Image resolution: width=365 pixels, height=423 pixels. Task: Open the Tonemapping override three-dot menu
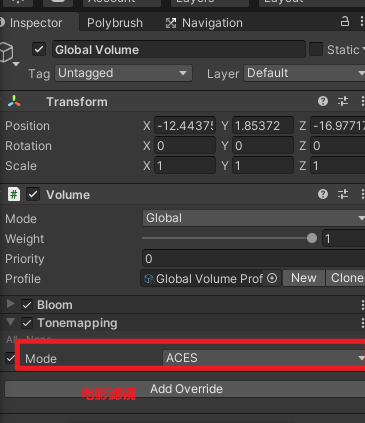362,323
